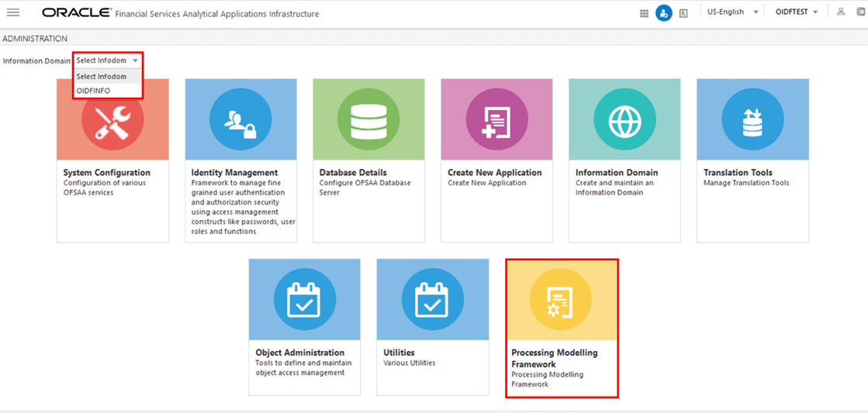This screenshot has width=868, height=413.
Task: Click the blue administration user icon
Action: [663, 13]
